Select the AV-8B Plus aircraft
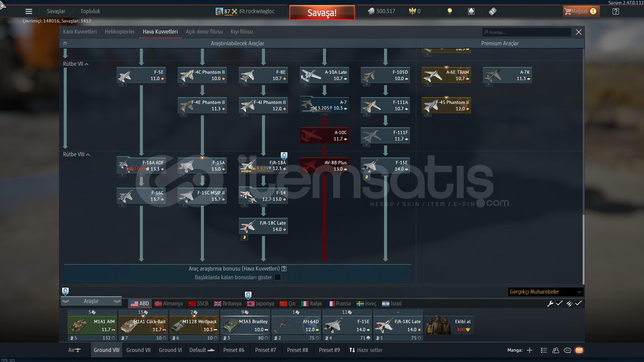This screenshot has height=362, width=644. tap(324, 166)
